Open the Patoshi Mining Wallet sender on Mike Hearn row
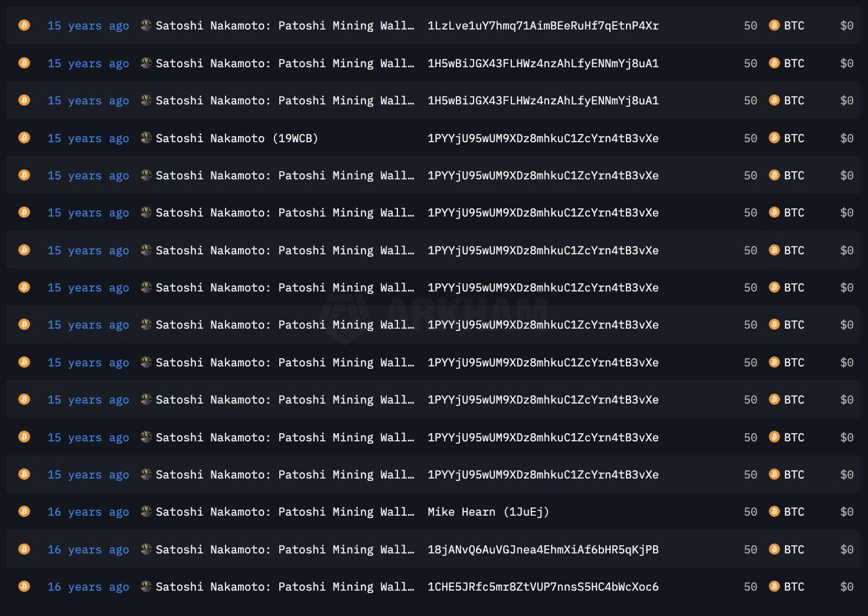868x616 pixels. click(285, 512)
